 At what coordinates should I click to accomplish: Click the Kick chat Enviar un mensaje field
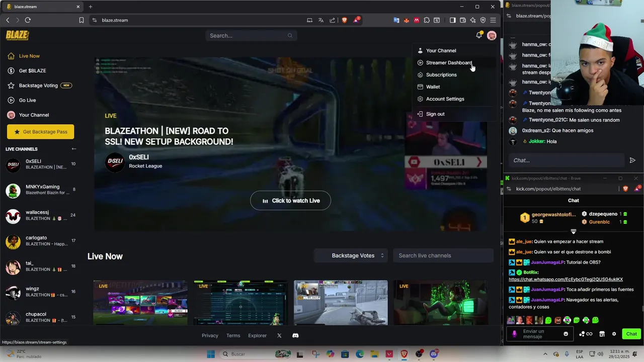tap(539, 334)
